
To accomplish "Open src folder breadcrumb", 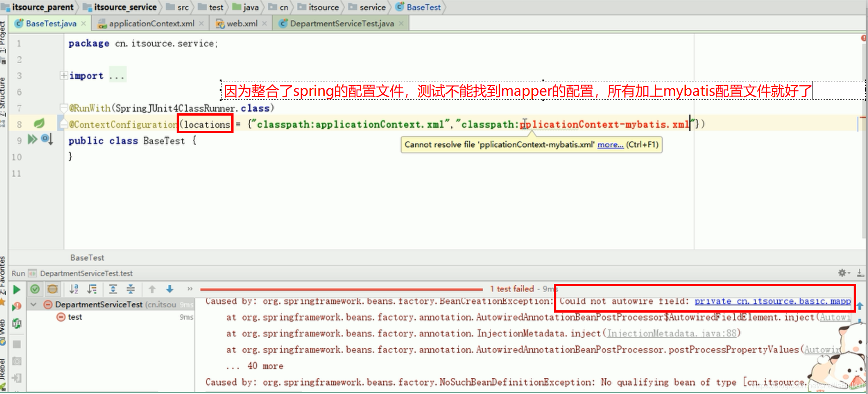I will 178,7.
